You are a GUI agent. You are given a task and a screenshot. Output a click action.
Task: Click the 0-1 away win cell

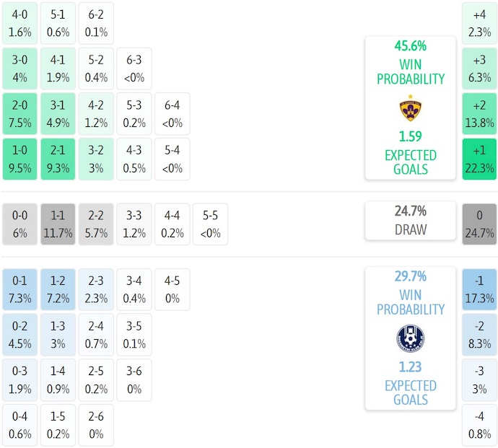tap(21, 289)
